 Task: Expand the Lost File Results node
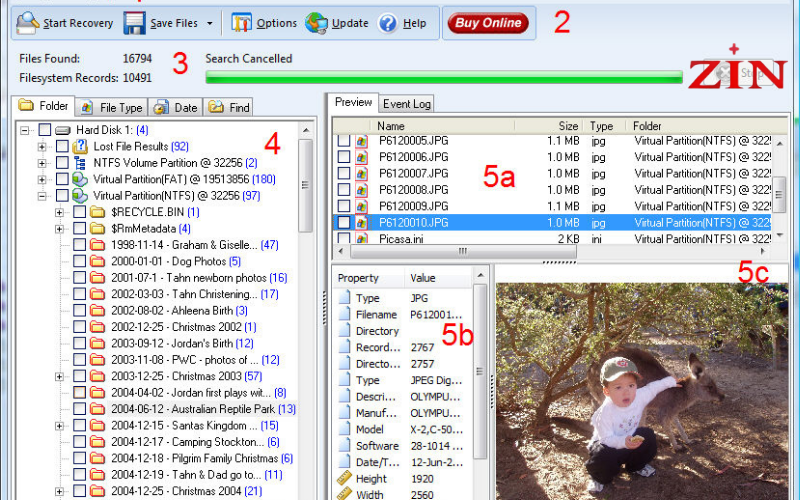[42, 147]
